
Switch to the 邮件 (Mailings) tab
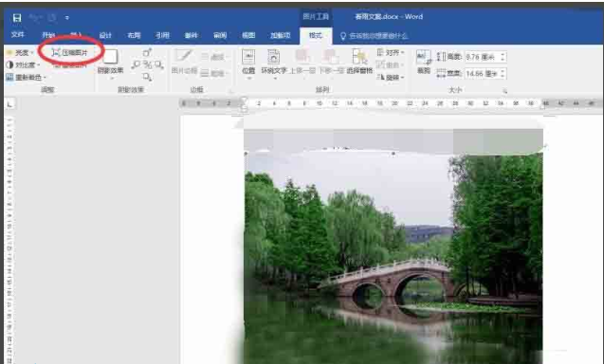[192, 35]
